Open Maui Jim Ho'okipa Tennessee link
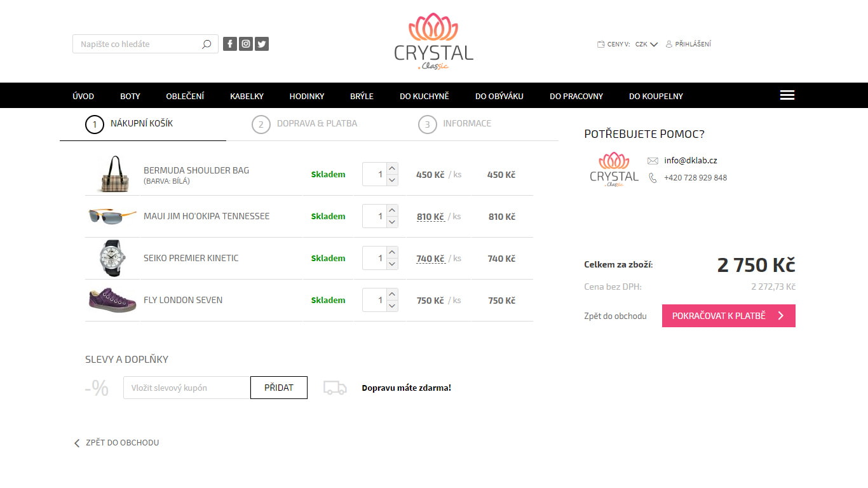The image size is (868, 488). [x=207, y=216]
